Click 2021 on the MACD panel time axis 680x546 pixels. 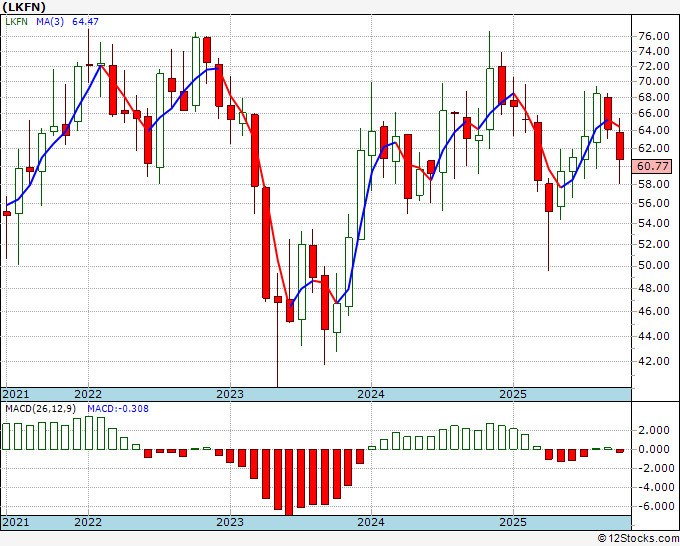16,522
